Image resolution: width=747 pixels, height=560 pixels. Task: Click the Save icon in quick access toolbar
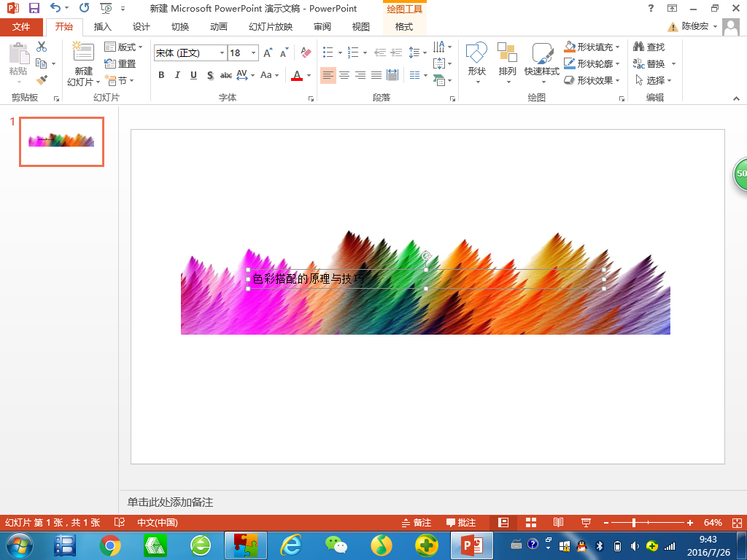[34, 8]
